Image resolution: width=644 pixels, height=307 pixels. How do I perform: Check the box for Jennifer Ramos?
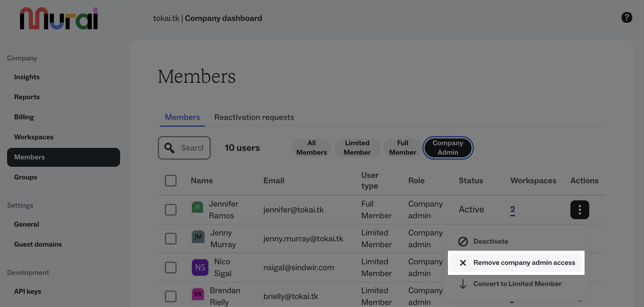tap(171, 210)
